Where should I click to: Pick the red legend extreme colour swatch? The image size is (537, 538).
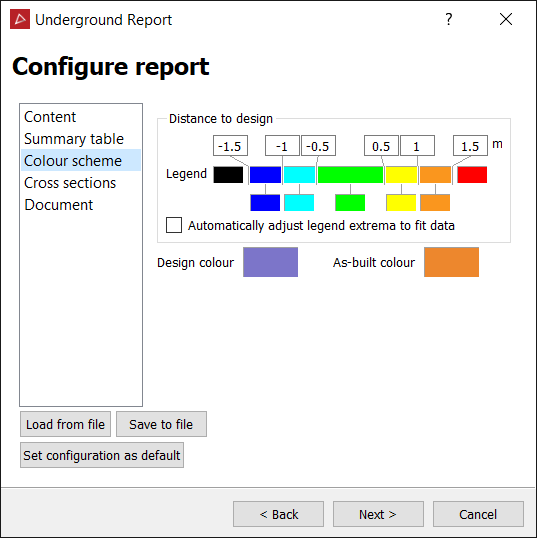tap(472, 175)
